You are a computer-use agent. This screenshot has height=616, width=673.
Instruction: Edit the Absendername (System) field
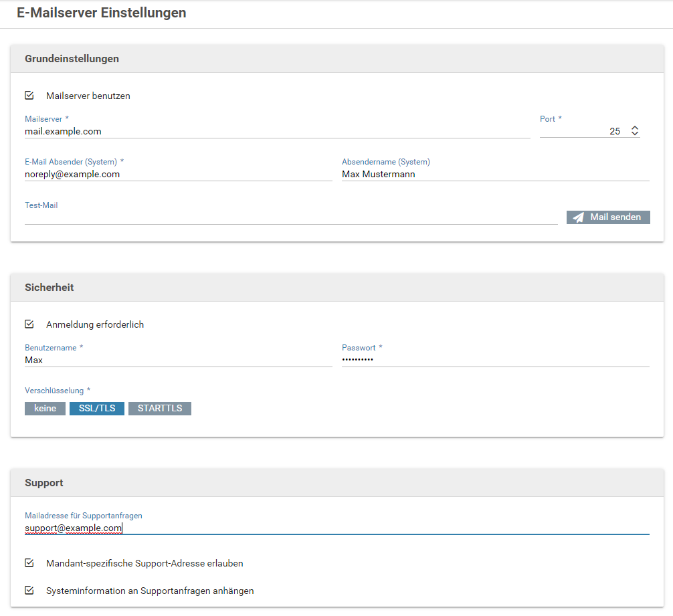pos(495,175)
